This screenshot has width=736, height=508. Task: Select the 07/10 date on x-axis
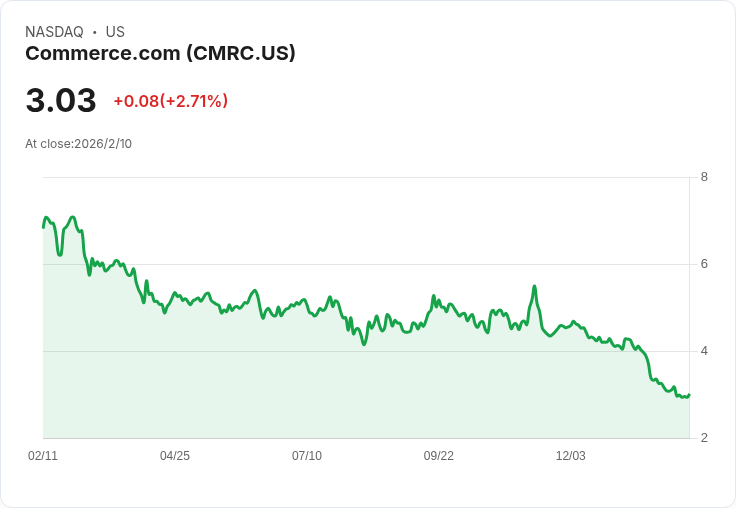click(307, 456)
